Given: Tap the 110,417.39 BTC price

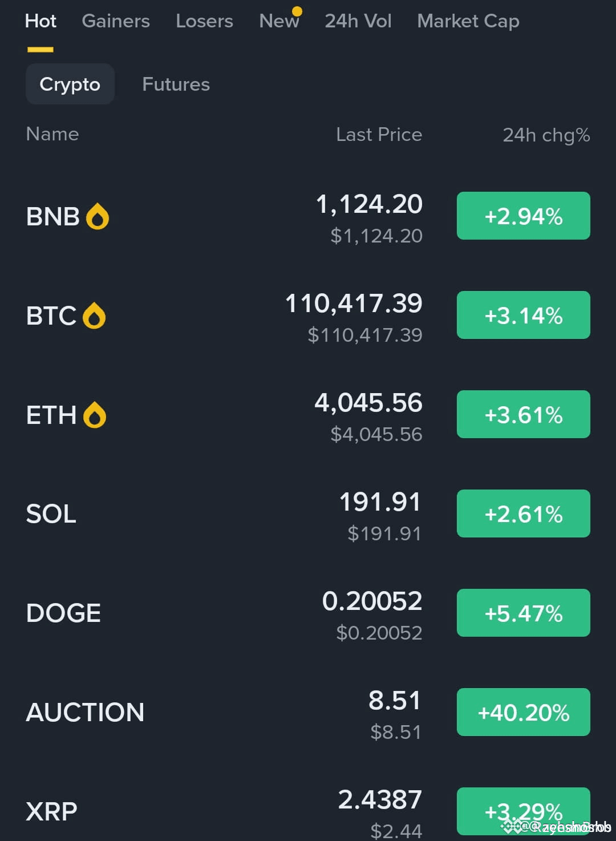Looking at the screenshot, I should pyautogui.click(x=354, y=304).
